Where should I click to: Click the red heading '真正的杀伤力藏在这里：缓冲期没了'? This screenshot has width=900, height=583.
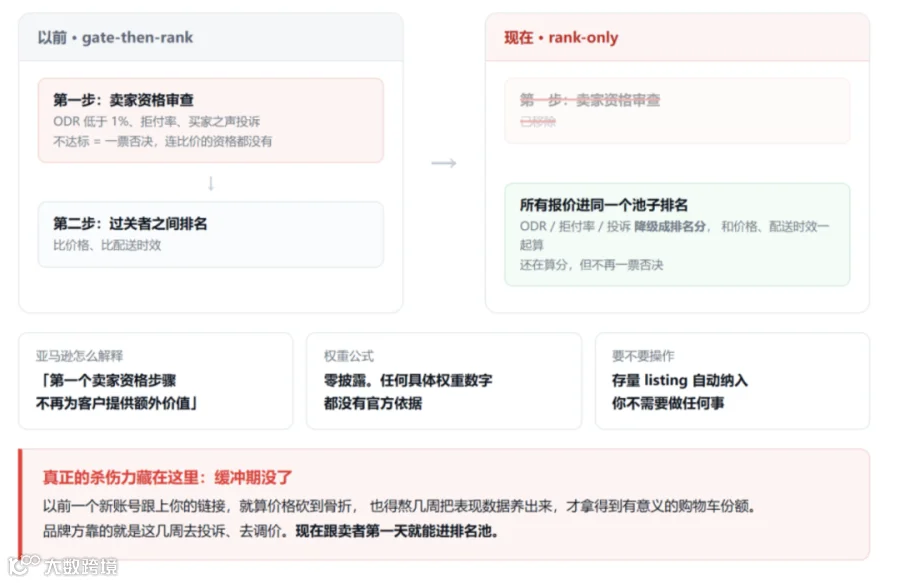pyautogui.click(x=168, y=477)
